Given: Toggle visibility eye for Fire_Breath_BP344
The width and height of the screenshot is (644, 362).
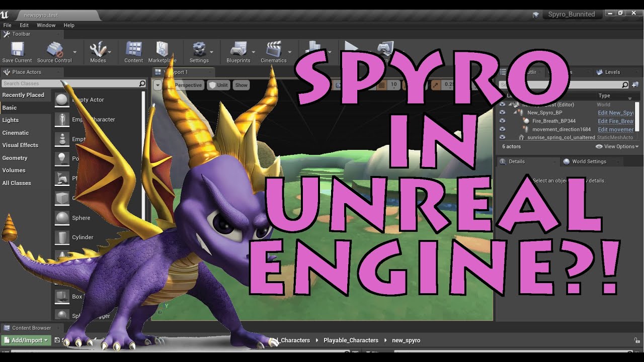Looking at the screenshot, I should point(502,121).
